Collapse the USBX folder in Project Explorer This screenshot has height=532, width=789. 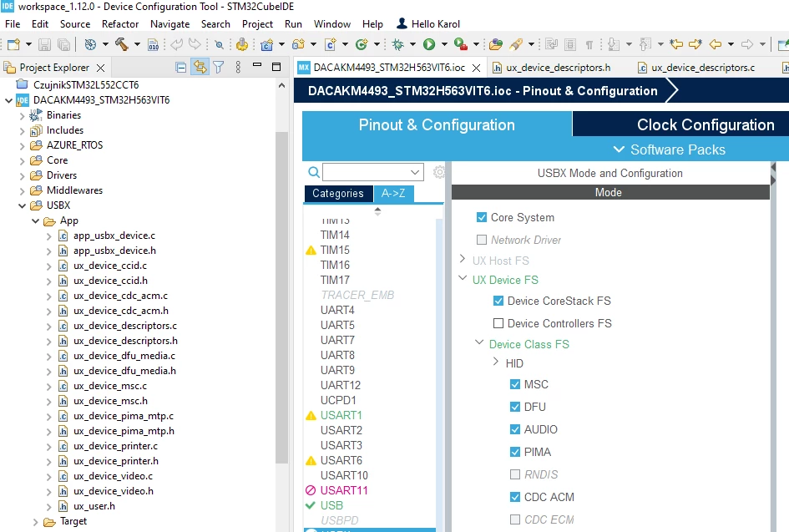[23, 205]
